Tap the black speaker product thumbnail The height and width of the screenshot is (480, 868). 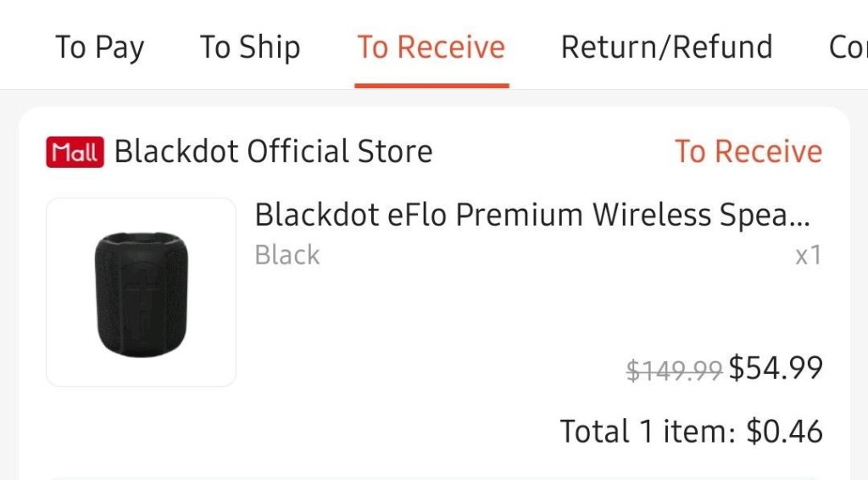[x=141, y=293]
